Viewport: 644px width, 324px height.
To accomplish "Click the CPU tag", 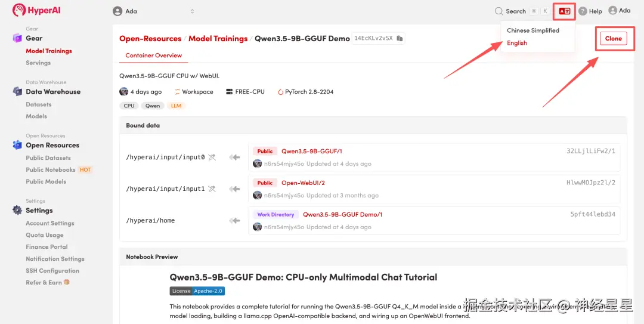I will click(129, 106).
